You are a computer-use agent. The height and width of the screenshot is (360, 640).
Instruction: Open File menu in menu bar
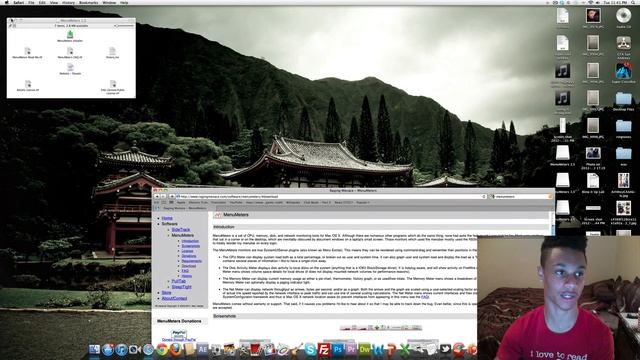[31, 2]
